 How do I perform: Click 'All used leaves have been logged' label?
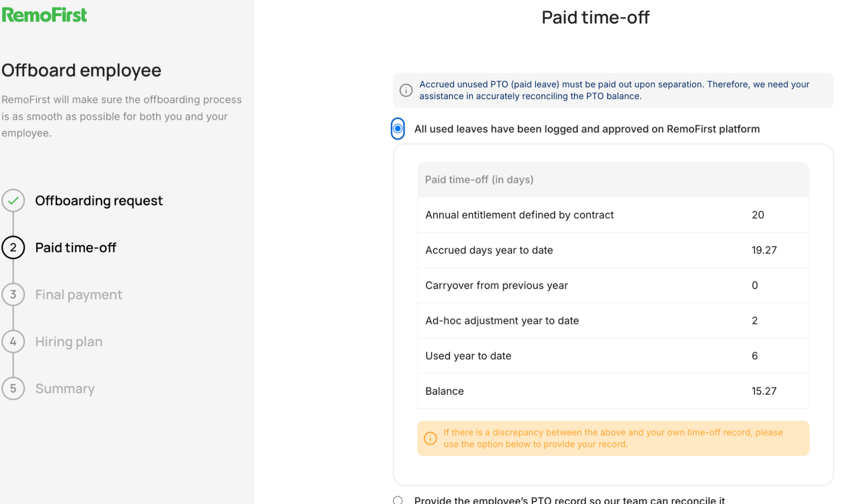(587, 129)
